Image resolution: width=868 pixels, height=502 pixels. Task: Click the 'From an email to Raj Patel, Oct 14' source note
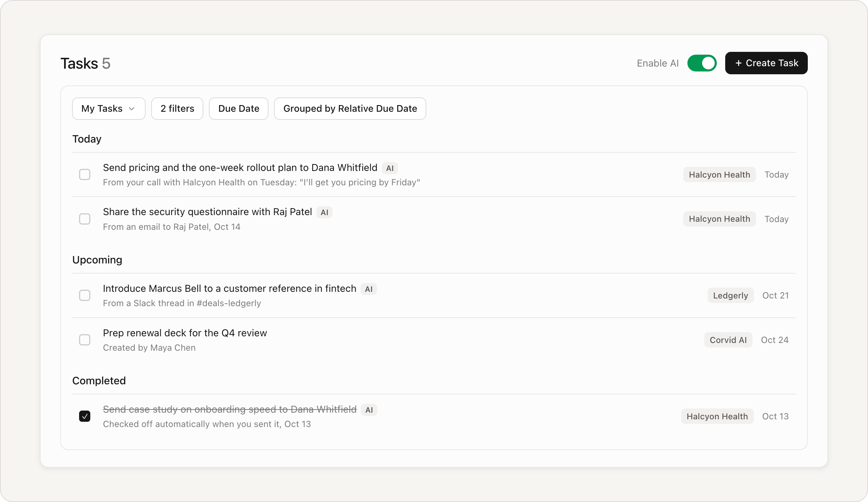(171, 227)
